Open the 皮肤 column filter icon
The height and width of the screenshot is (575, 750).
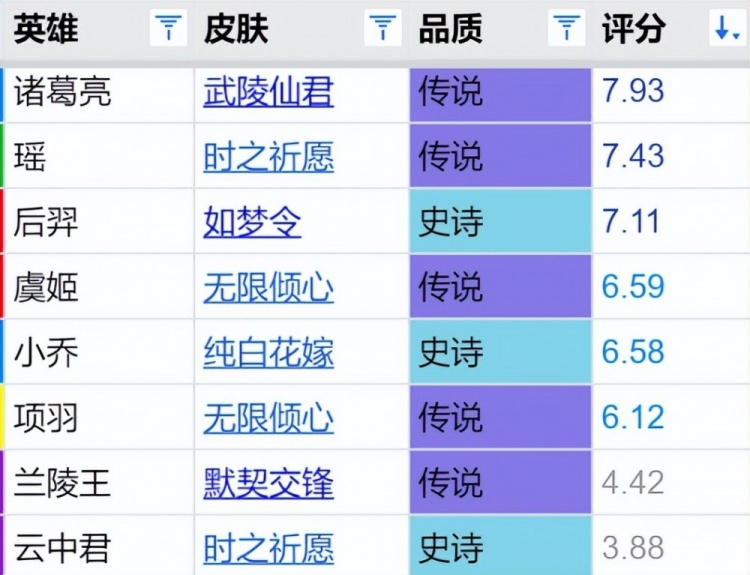coord(383,29)
